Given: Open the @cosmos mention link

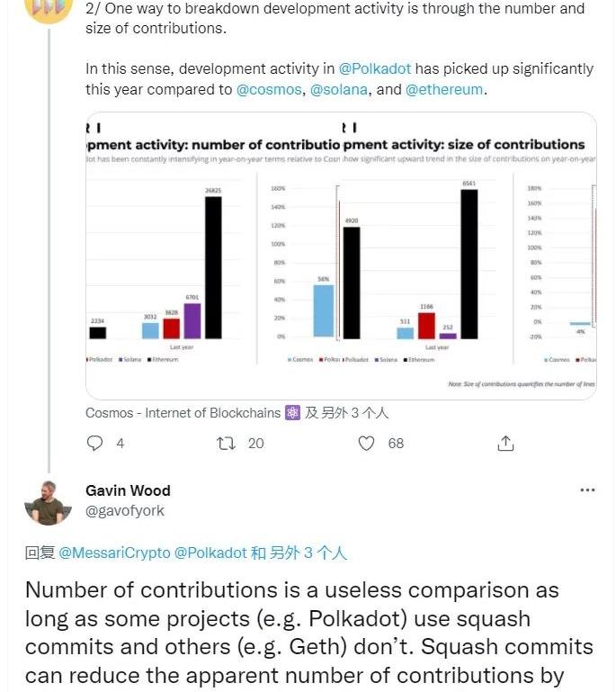Looking at the screenshot, I should tap(269, 90).
